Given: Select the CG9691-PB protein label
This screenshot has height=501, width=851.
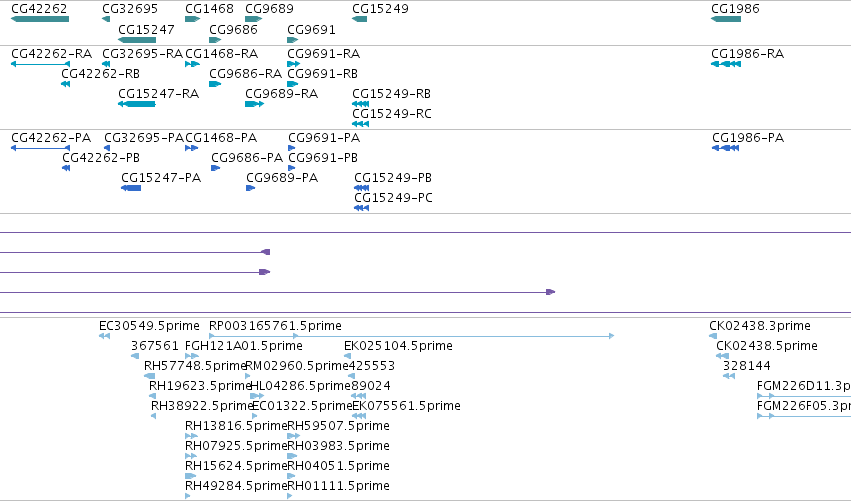Looking at the screenshot, I should point(323,158).
